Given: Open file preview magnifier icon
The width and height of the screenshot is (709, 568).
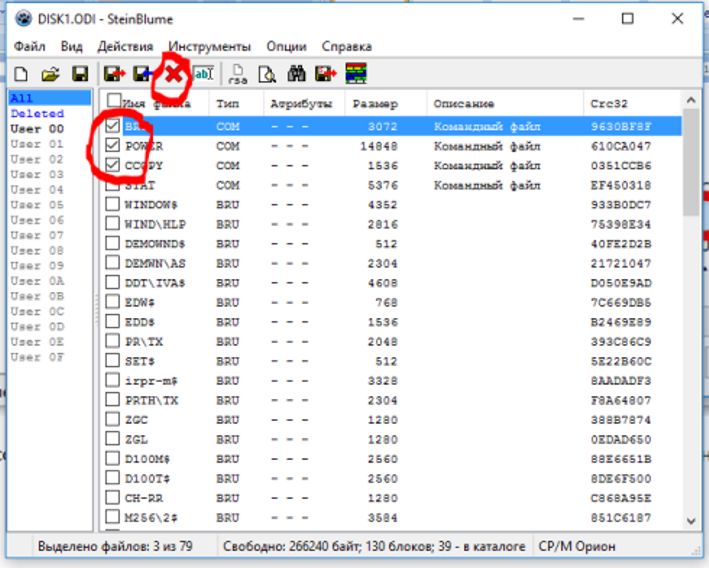Looking at the screenshot, I should point(267,74).
